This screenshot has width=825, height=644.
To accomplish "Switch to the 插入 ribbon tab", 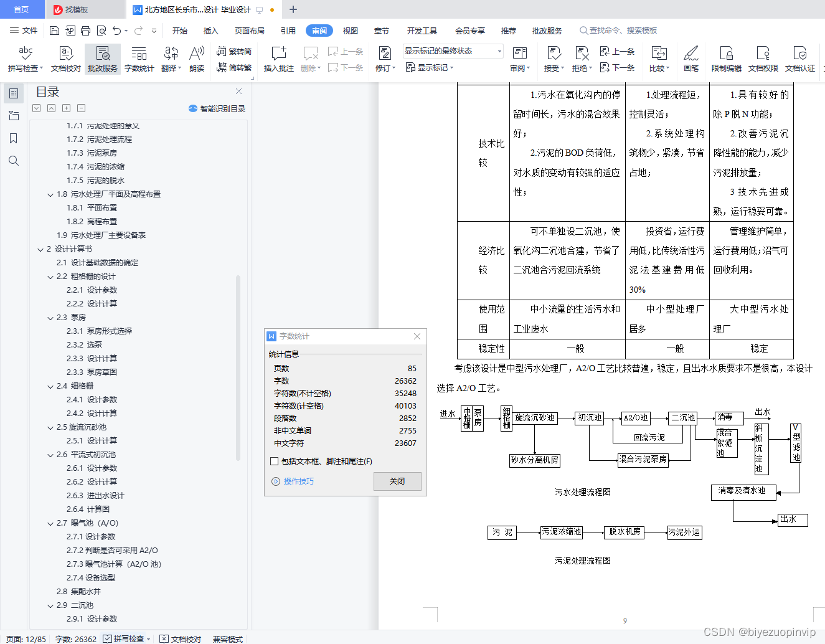I will [x=211, y=31].
